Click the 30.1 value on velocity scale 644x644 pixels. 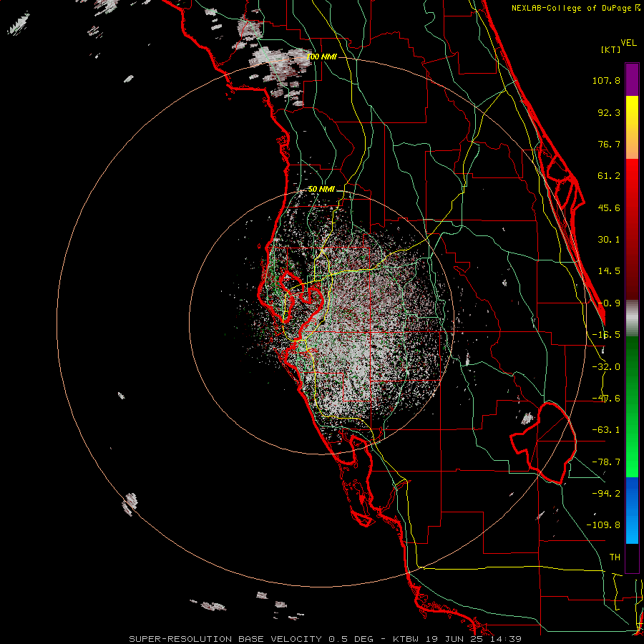609,240
